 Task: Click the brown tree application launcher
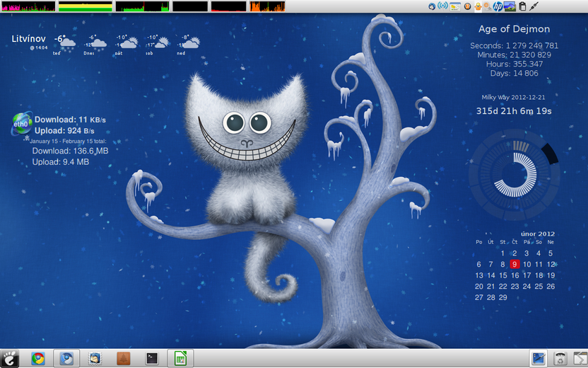124,359
